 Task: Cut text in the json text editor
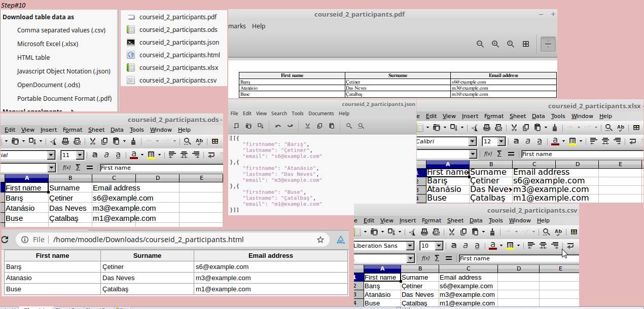tap(307, 126)
